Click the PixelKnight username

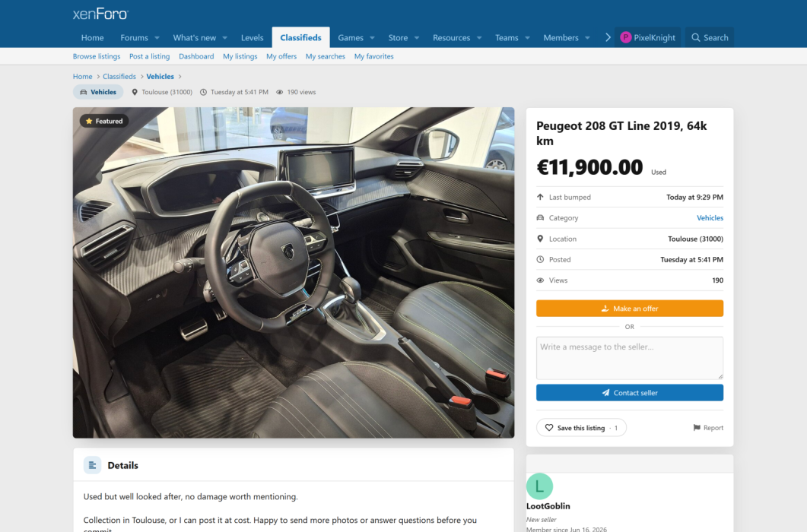pyautogui.click(x=654, y=37)
